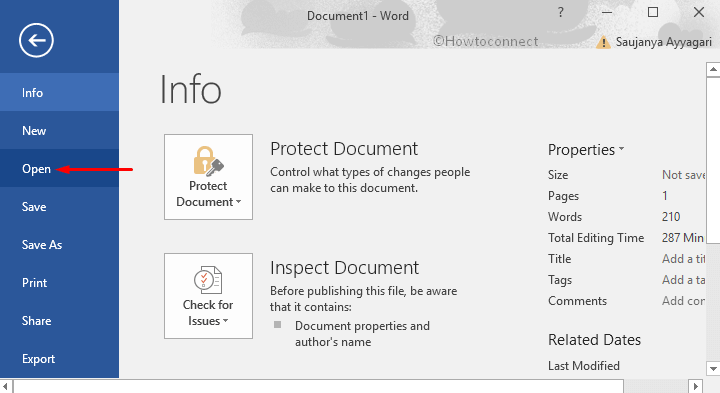Expand the Properties dropdown heading
Image resolution: width=720 pixels, height=393 pixels.
[x=586, y=150]
